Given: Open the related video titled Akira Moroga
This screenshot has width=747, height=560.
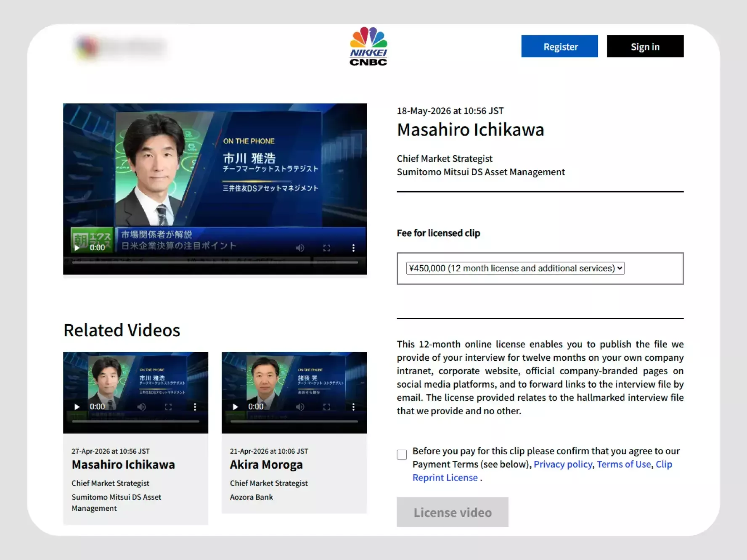Looking at the screenshot, I should tap(266, 465).
